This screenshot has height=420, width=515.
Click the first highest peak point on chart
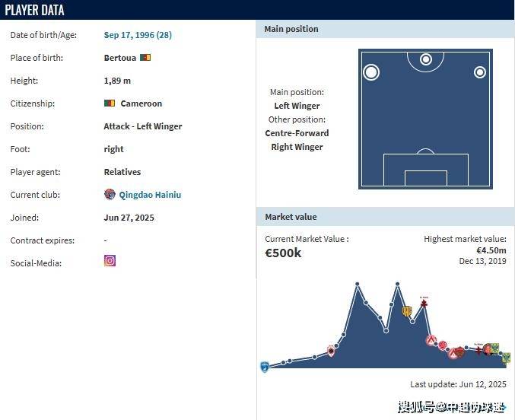(357, 285)
